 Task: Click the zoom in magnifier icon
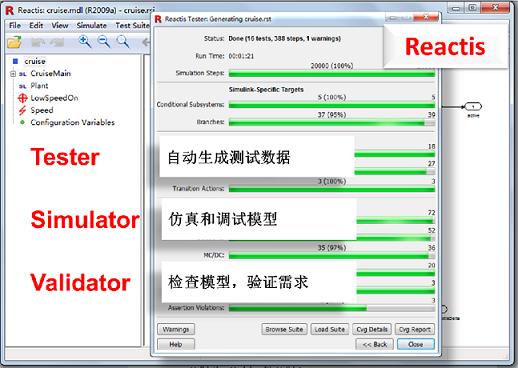(x=85, y=42)
